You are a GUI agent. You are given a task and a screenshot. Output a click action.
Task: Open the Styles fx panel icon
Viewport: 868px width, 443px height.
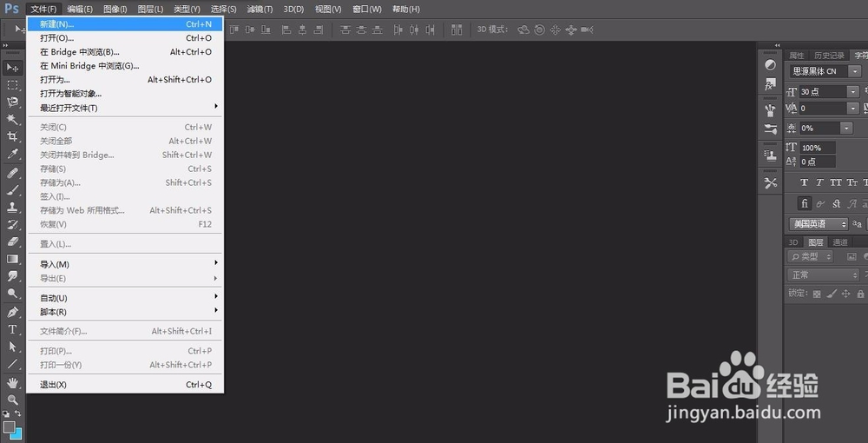click(770, 85)
